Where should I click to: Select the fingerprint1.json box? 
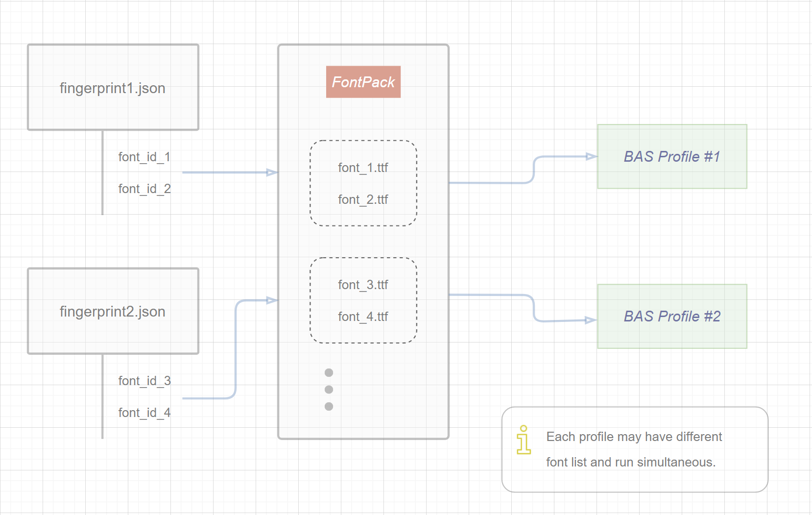point(113,88)
